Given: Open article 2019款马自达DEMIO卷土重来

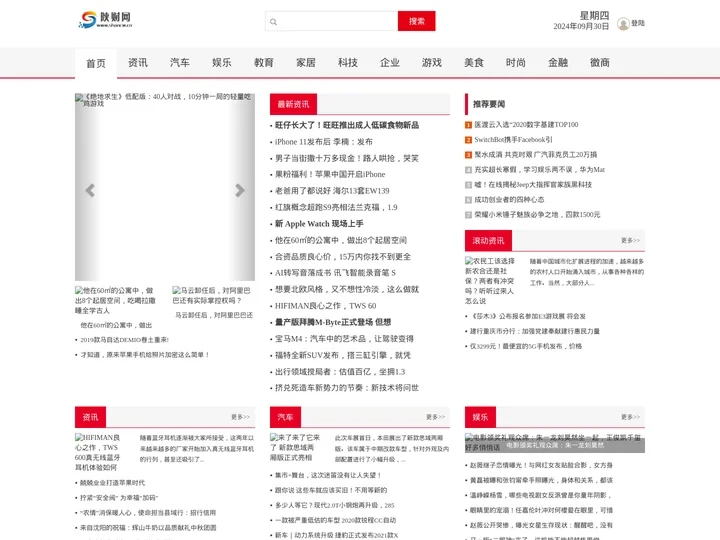Looking at the screenshot, I should click(x=124, y=340).
